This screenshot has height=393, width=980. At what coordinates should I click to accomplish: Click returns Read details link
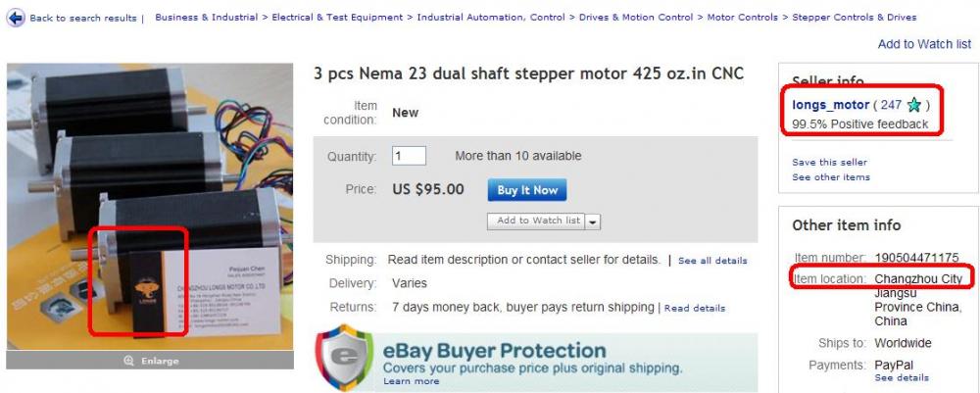pyautogui.click(x=695, y=308)
